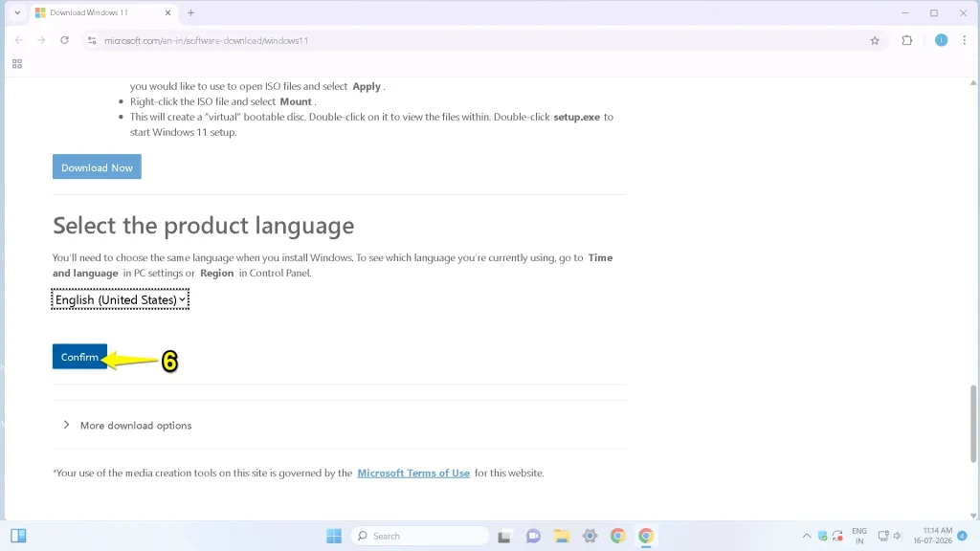Click the browser back arrow
The width and height of the screenshot is (980, 551).
tap(19, 40)
